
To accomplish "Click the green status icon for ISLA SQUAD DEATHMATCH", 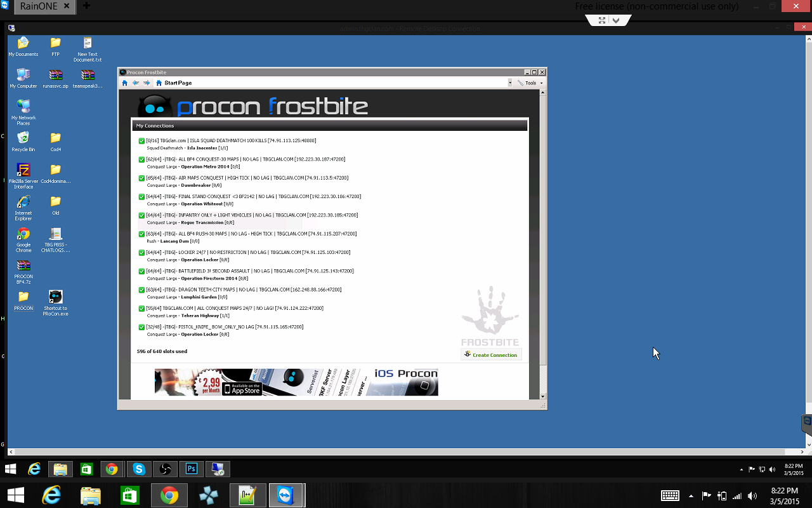I will point(141,141).
